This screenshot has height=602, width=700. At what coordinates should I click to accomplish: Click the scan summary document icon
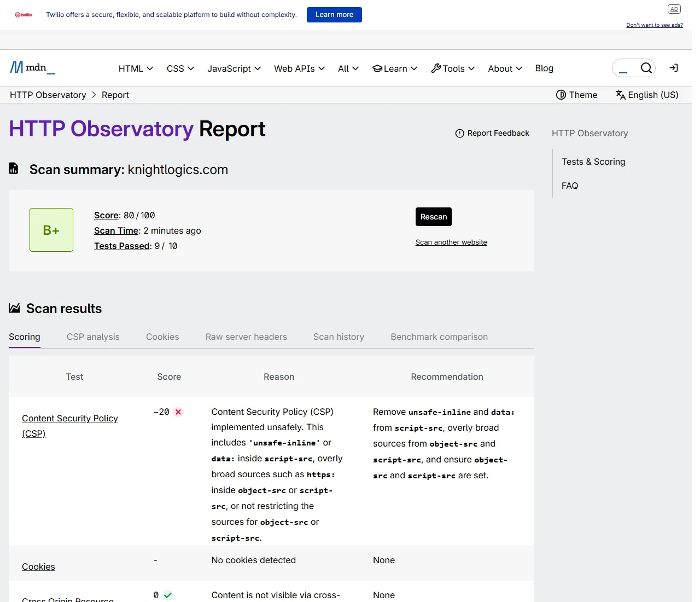(x=14, y=169)
